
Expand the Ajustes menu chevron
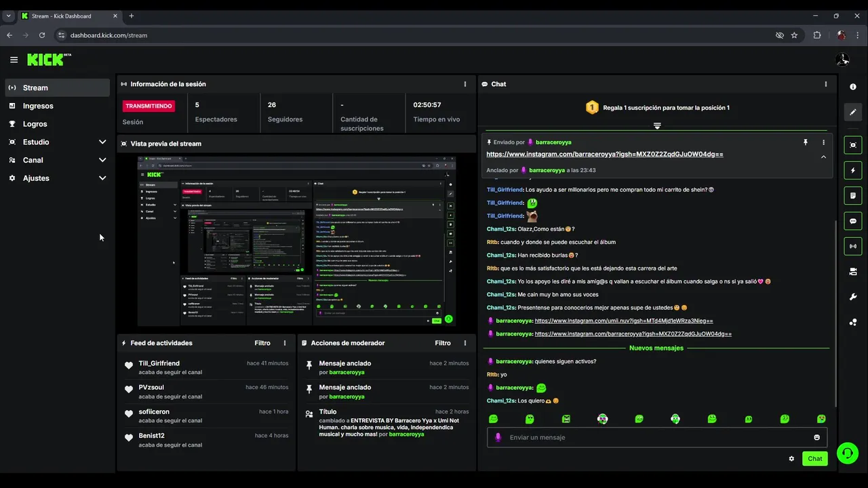point(102,178)
